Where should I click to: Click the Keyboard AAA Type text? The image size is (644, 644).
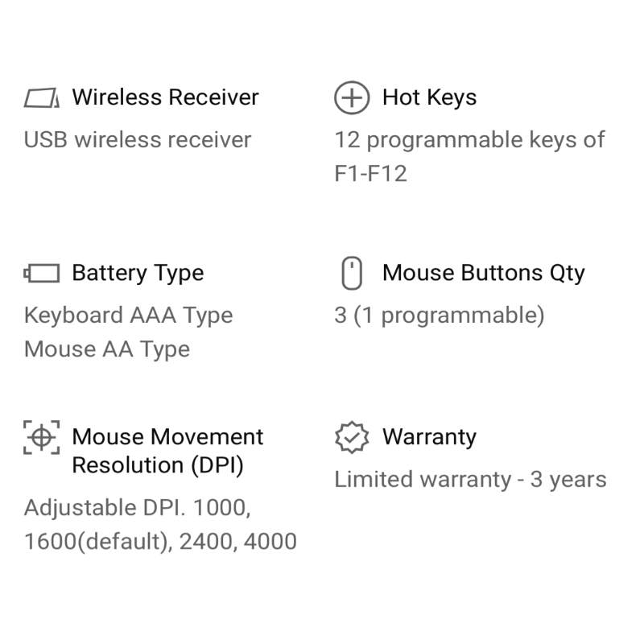128,315
